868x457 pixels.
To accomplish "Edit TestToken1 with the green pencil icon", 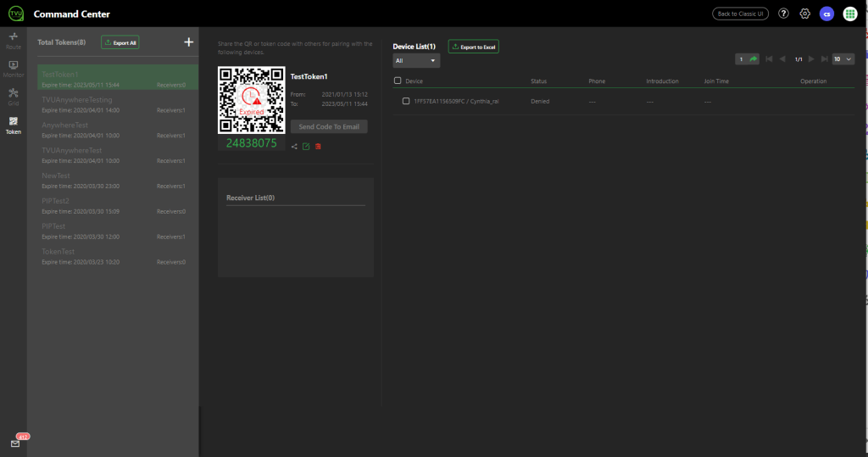I will coord(306,146).
